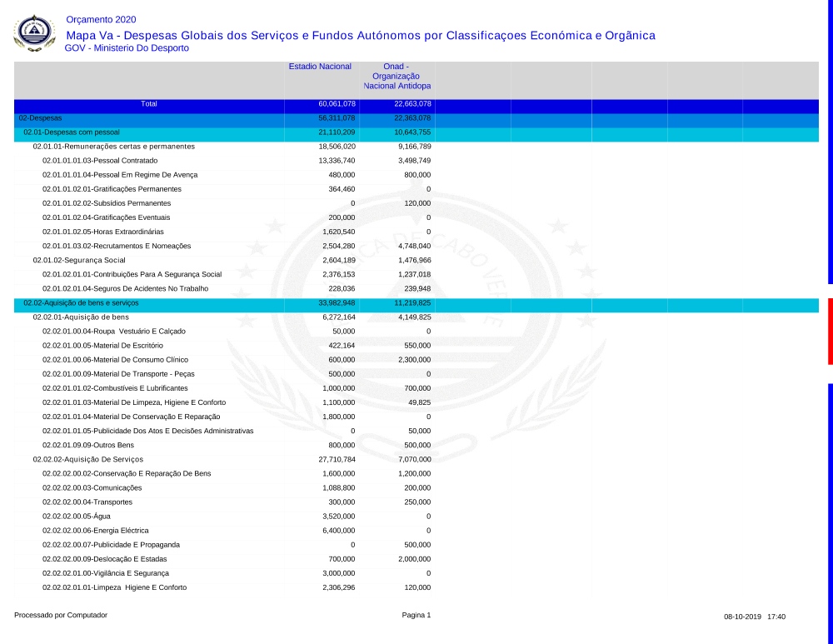The width and height of the screenshot is (833, 644).
Task: Select the Material De Consumo Clínico row
Action: click(113, 360)
